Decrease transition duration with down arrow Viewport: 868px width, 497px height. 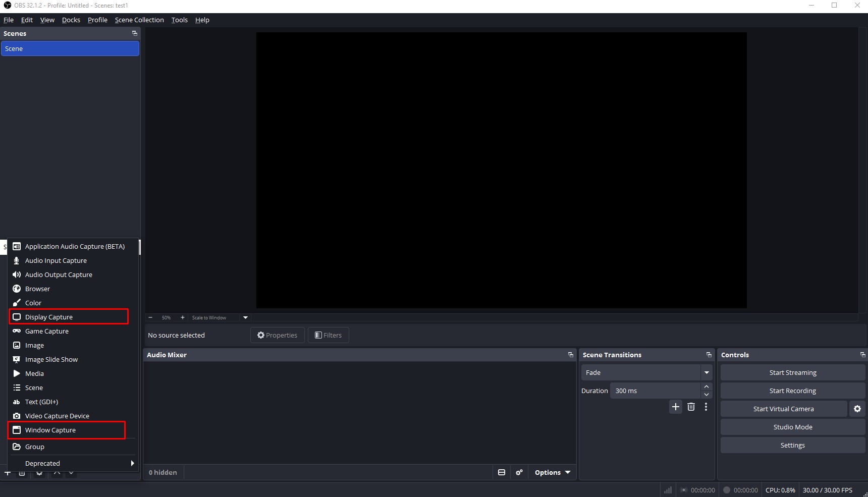point(707,395)
